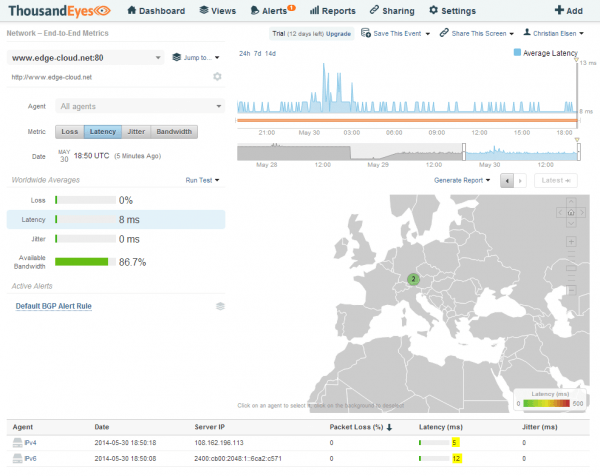Open the Reports menu

tap(333, 11)
